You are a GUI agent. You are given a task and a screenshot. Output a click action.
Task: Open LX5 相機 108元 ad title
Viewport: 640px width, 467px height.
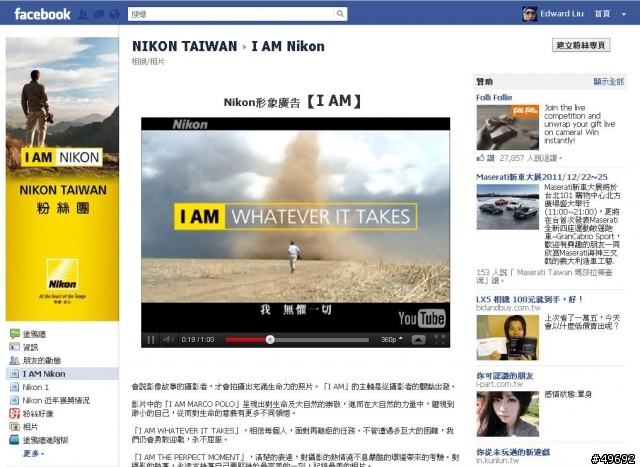529,299
